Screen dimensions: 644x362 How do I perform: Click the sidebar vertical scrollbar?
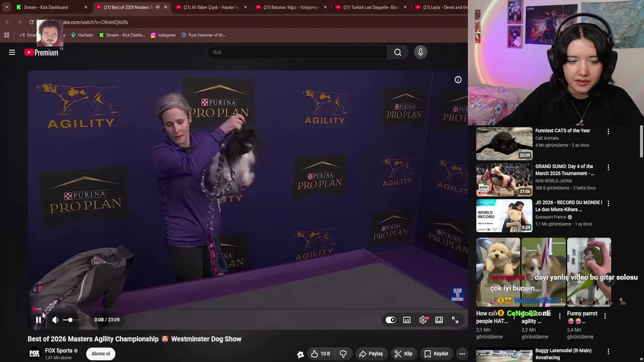coord(641,141)
